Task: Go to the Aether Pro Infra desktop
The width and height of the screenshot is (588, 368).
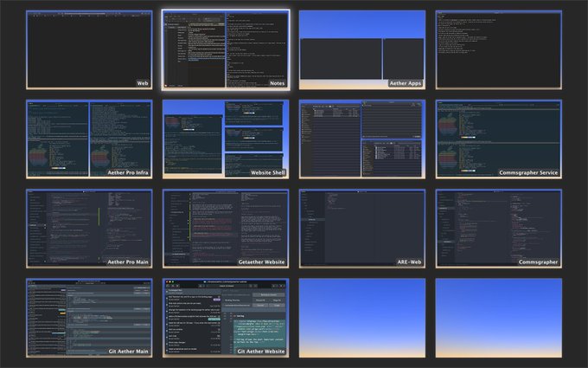Action: [x=89, y=139]
